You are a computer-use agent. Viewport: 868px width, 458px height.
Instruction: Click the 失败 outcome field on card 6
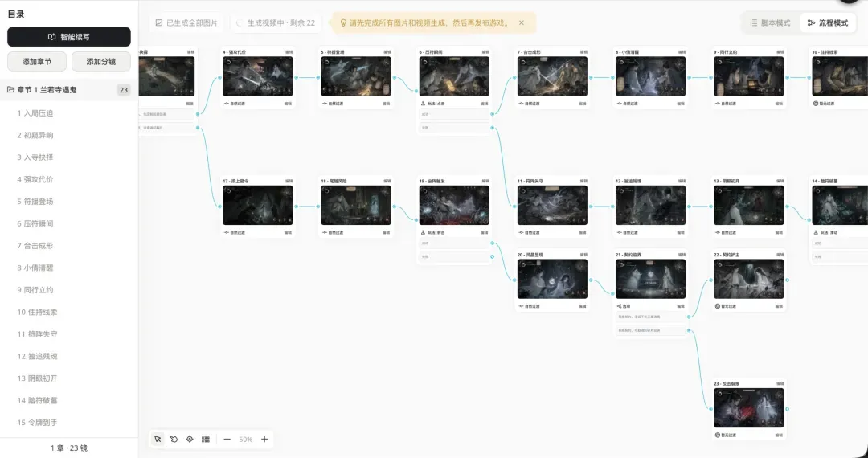tap(454, 128)
